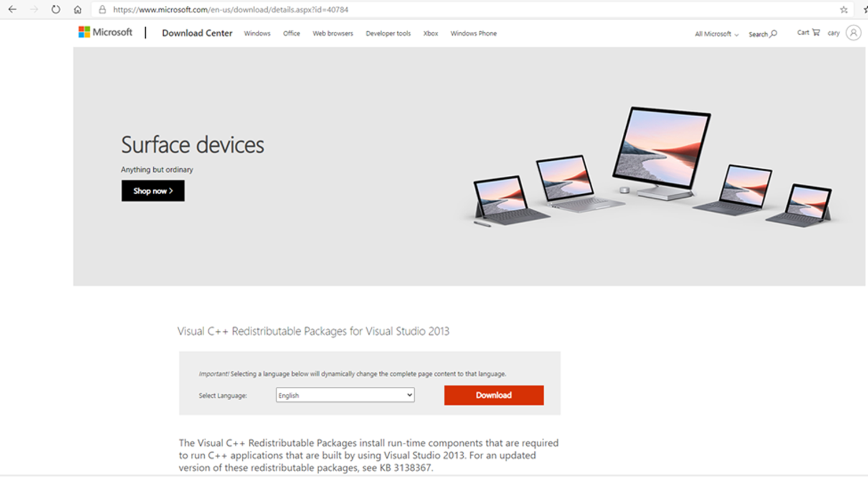Click the padlock site info icon
Image resolution: width=868 pixels, height=477 pixels.
coord(102,9)
